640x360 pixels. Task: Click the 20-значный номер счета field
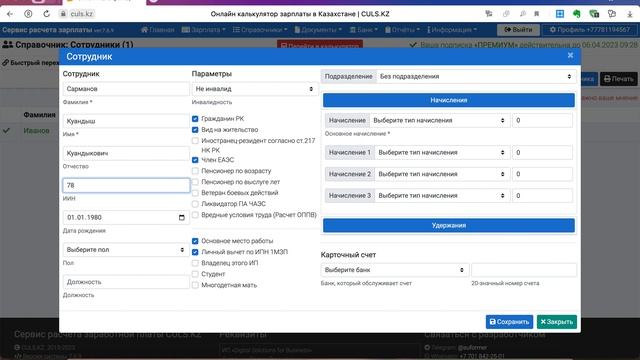(x=524, y=270)
